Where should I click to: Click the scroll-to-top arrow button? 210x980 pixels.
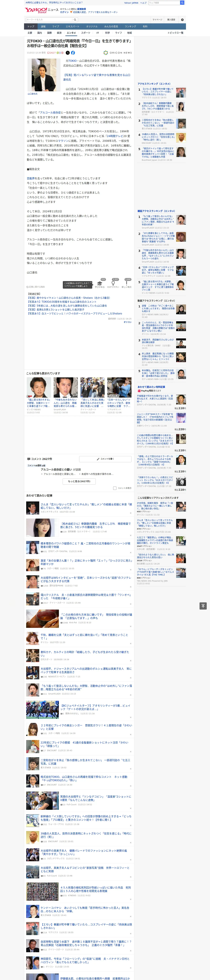click(x=203, y=606)
